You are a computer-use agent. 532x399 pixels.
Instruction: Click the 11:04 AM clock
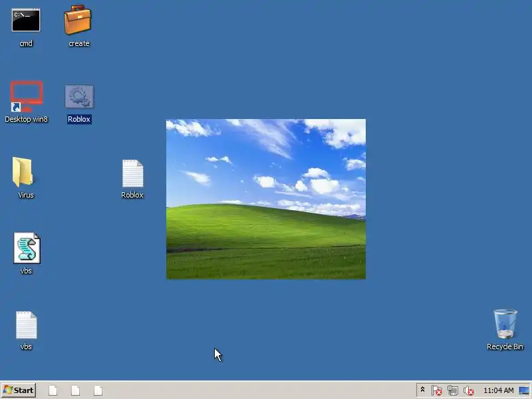(x=498, y=390)
